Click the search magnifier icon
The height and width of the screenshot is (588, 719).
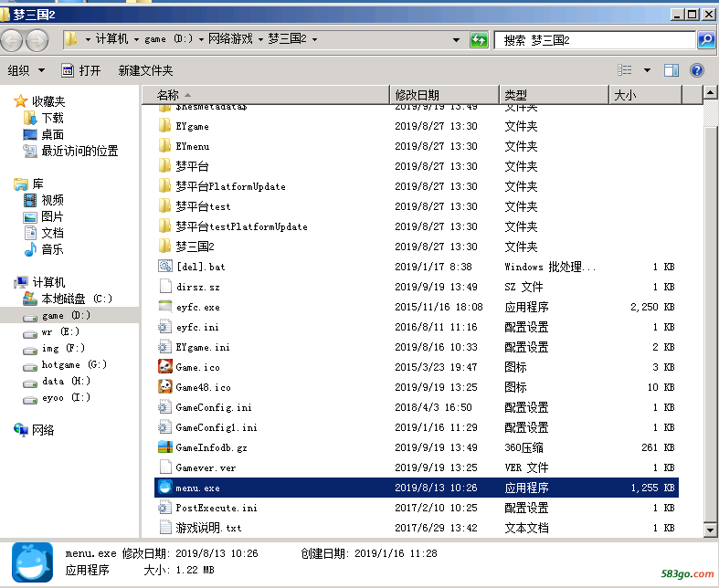point(706,40)
